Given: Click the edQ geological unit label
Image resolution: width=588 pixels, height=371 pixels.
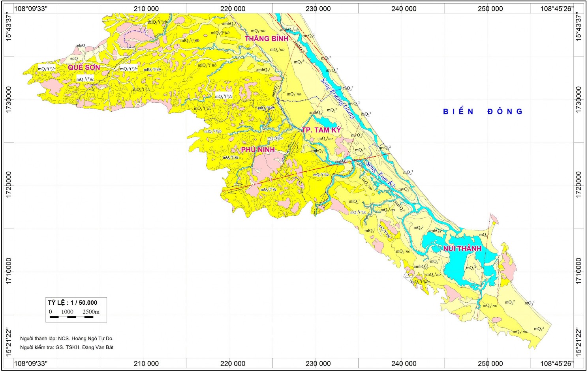Looking at the screenshot, I should (74, 58).
